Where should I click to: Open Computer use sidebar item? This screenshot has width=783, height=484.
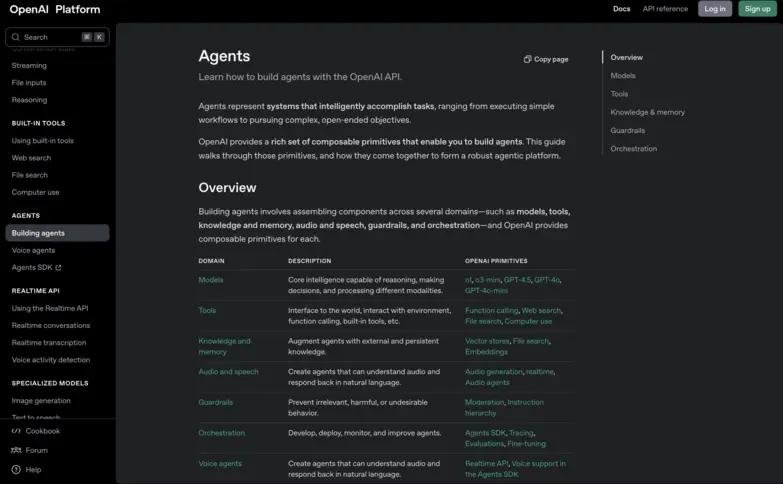point(35,192)
